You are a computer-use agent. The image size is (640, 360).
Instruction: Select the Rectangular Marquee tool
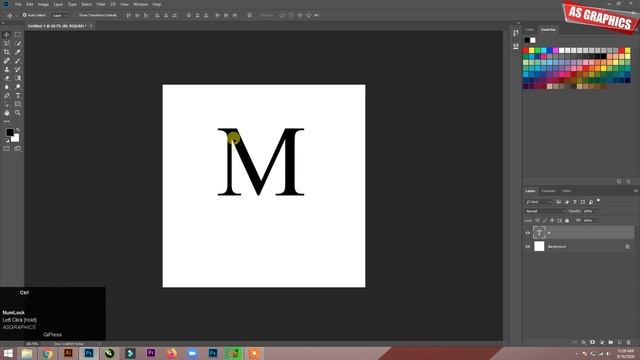click(18, 35)
